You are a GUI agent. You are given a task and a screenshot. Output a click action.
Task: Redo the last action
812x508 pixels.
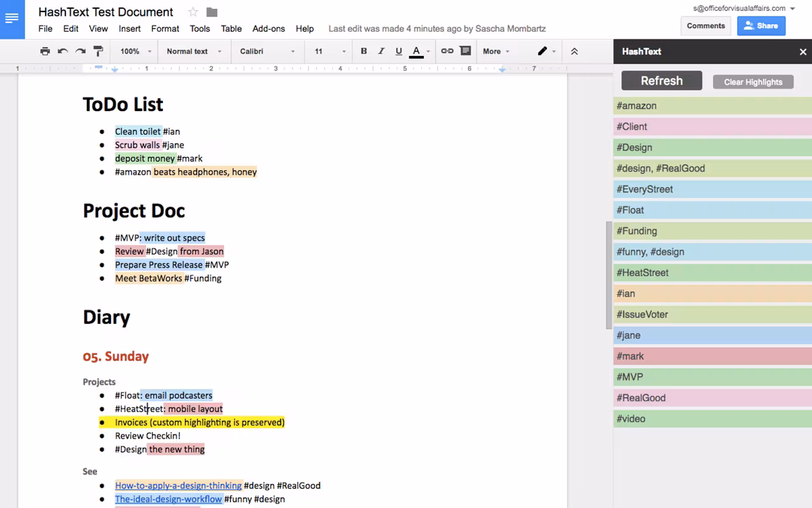81,51
